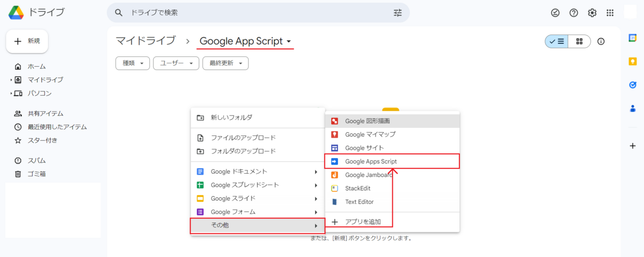Image resolution: width=644 pixels, height=257 pixels.
Task: Click ファイルのアップロード menu entry
Action: 258,138
